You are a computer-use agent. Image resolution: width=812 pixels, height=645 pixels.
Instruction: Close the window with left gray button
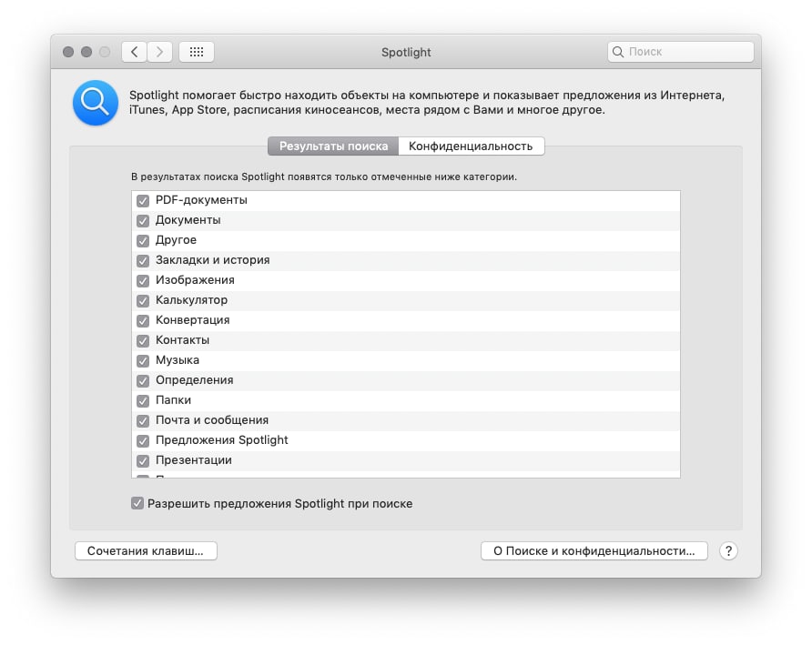(x=68, y=52)
